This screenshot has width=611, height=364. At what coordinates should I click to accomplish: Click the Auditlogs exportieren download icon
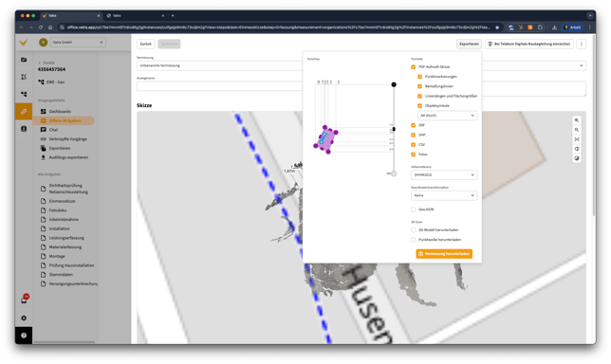pyautogui.click(x=44, y=157)
